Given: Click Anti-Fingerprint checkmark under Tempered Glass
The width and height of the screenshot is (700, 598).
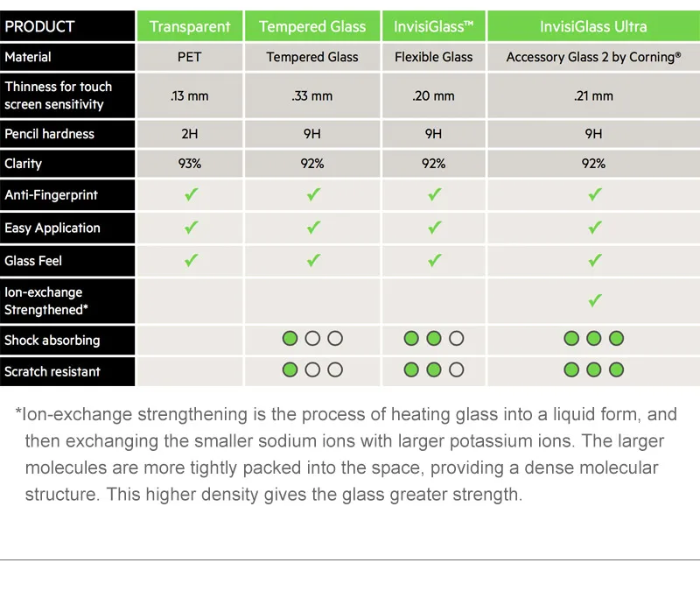Looking at the screenshot, I should [313, 194].
